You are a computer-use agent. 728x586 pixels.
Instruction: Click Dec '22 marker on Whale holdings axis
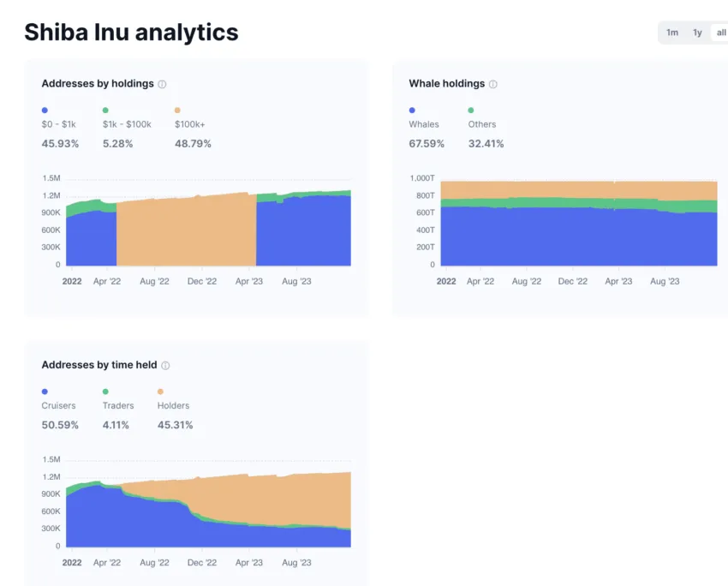572,281
